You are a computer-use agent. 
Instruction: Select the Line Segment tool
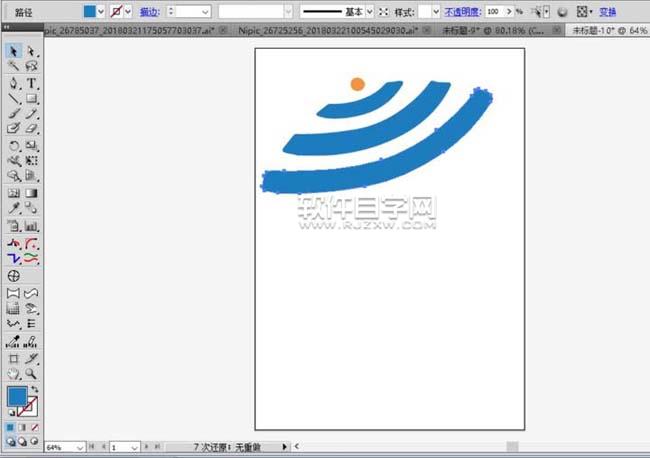(x=13, y=99)
